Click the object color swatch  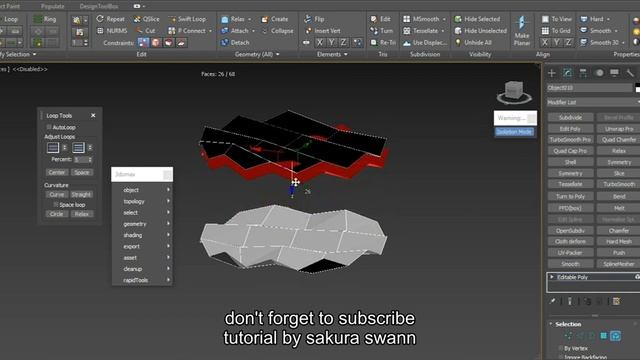tap(637, 88)
